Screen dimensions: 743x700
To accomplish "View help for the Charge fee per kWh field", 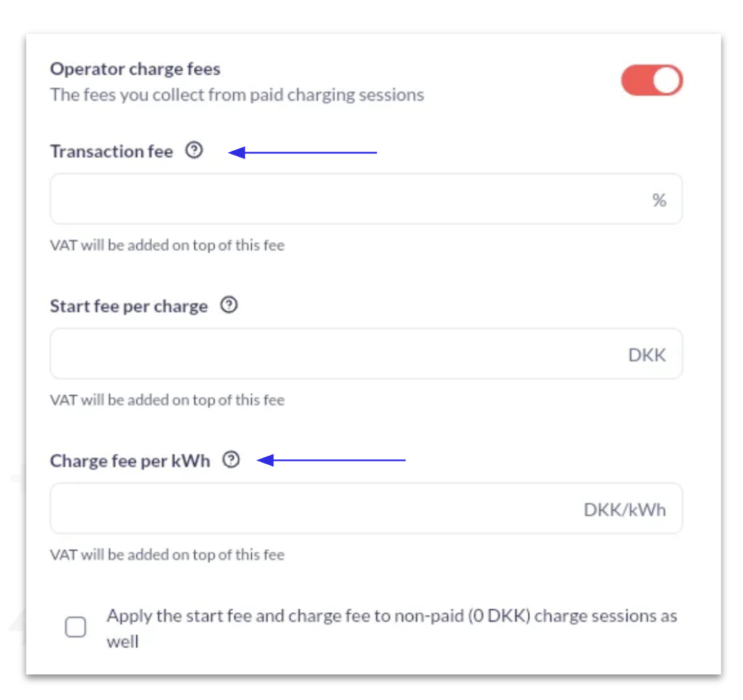I will tap(231, 459).
